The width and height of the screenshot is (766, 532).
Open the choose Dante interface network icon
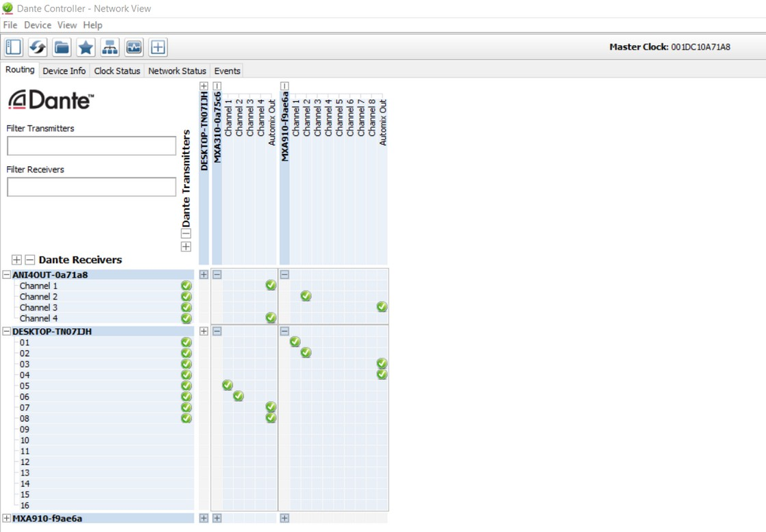(109, 47)
